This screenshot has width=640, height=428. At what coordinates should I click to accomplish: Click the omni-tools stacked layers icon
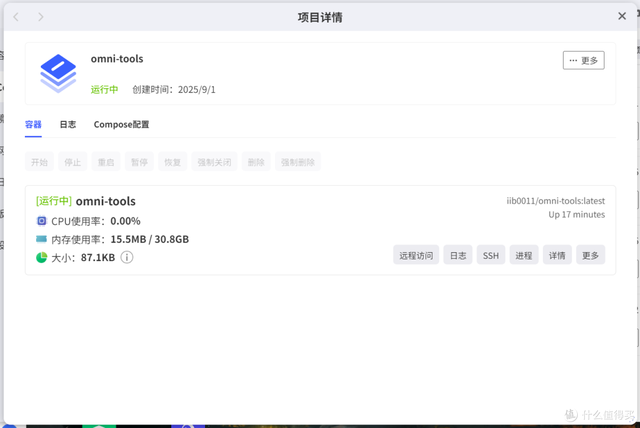(58, 74)
